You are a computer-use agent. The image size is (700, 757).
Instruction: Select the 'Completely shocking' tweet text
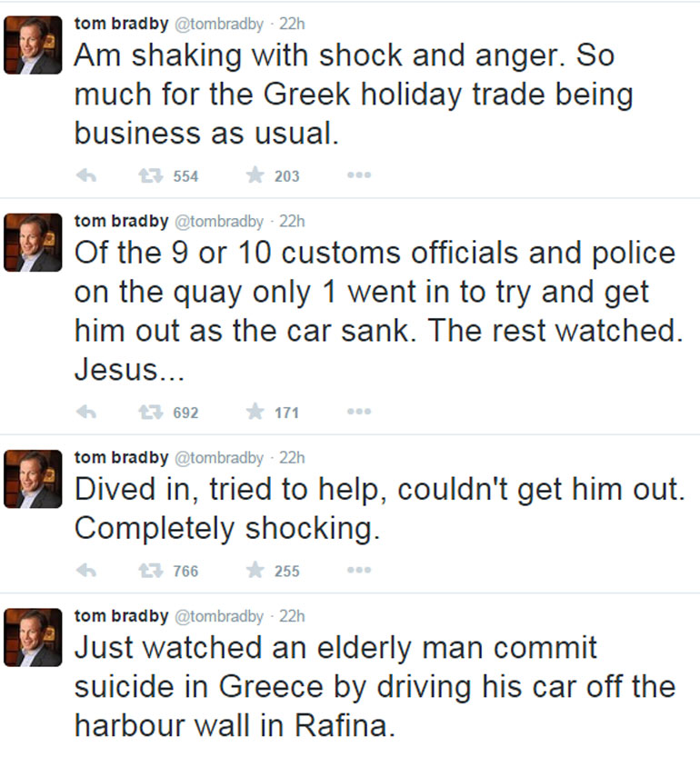point(227,528)
